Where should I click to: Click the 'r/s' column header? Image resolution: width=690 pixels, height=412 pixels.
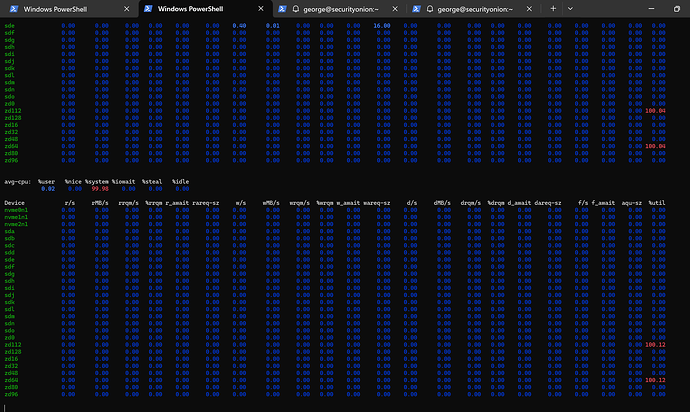coord(70,203)
